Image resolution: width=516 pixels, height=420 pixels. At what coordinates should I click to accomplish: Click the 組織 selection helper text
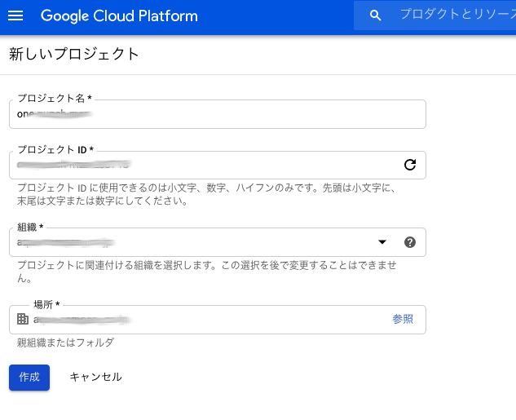pos(207,272)
